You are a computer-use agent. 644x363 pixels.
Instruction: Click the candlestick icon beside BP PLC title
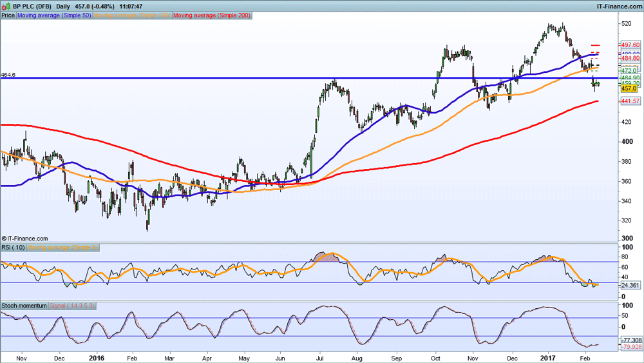(6, 6)
